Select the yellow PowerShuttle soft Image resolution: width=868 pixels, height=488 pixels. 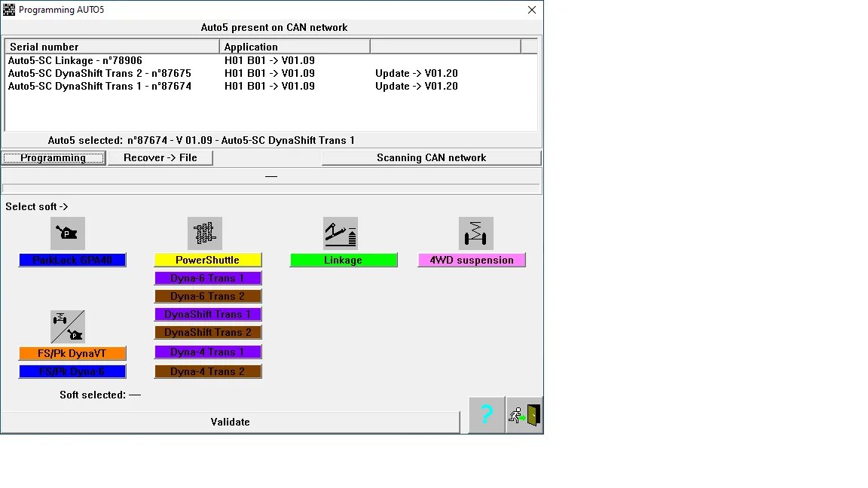(x=208, y=260)
